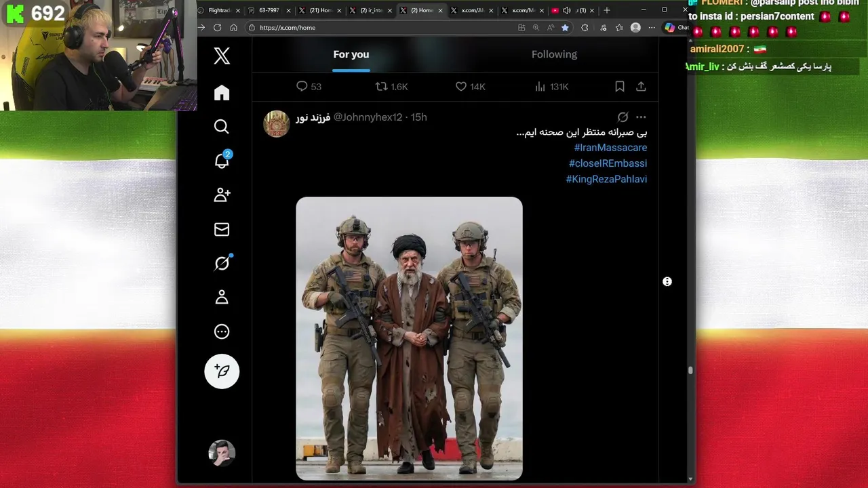
Task: Click the browser home button
Action: (x=234, y=28)
